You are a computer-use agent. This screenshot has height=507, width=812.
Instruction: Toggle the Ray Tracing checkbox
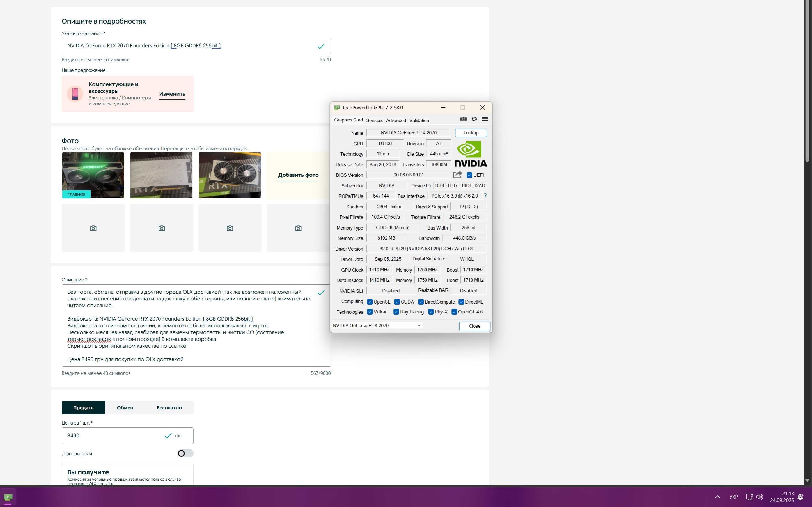396,312
